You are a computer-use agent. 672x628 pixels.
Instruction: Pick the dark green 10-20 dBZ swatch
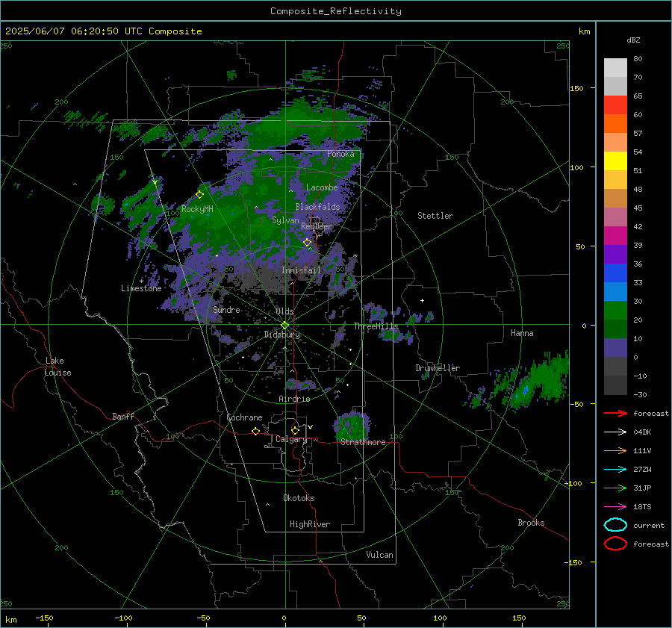(x=615, y=329)
